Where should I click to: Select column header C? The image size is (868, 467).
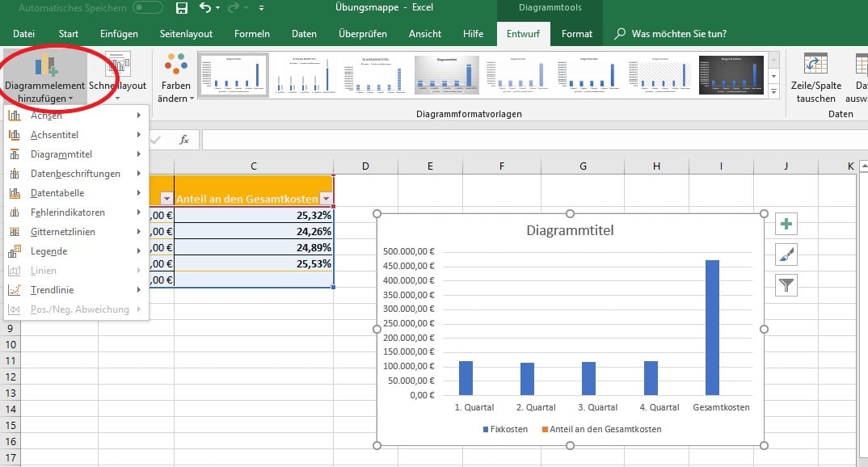(254, 166)
